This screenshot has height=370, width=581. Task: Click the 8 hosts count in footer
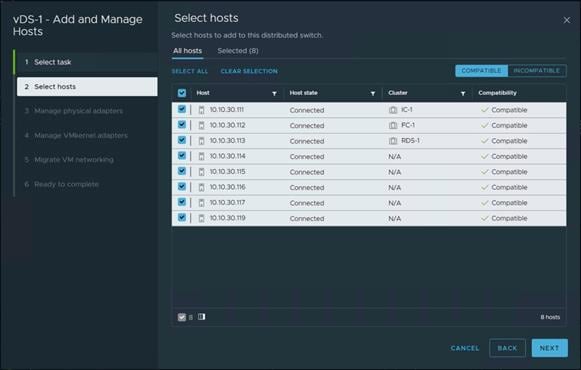click(x=550, y=317)
